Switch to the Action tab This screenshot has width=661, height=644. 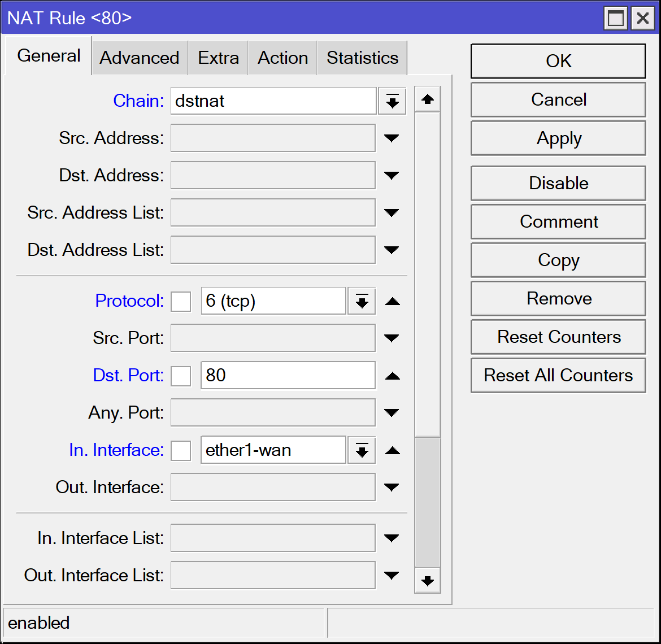click(x=282, y=57)
